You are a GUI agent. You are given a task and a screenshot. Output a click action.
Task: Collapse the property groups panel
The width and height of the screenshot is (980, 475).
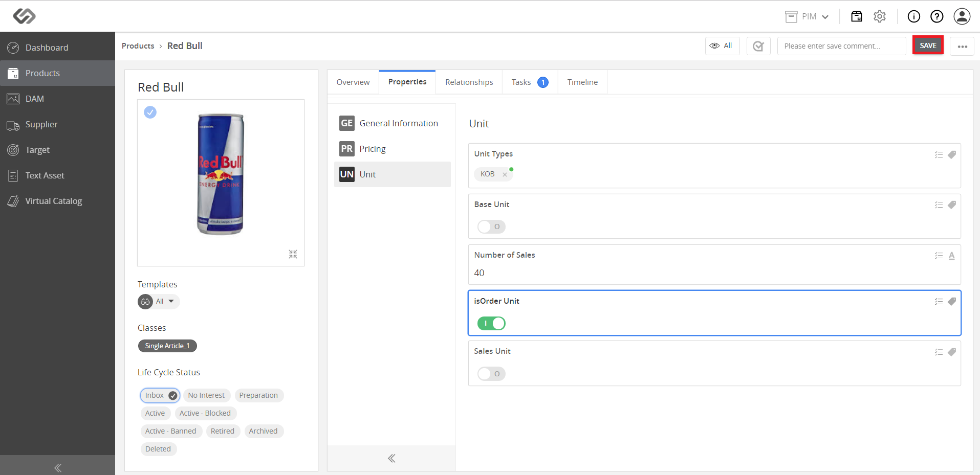(x=391, y=458)
